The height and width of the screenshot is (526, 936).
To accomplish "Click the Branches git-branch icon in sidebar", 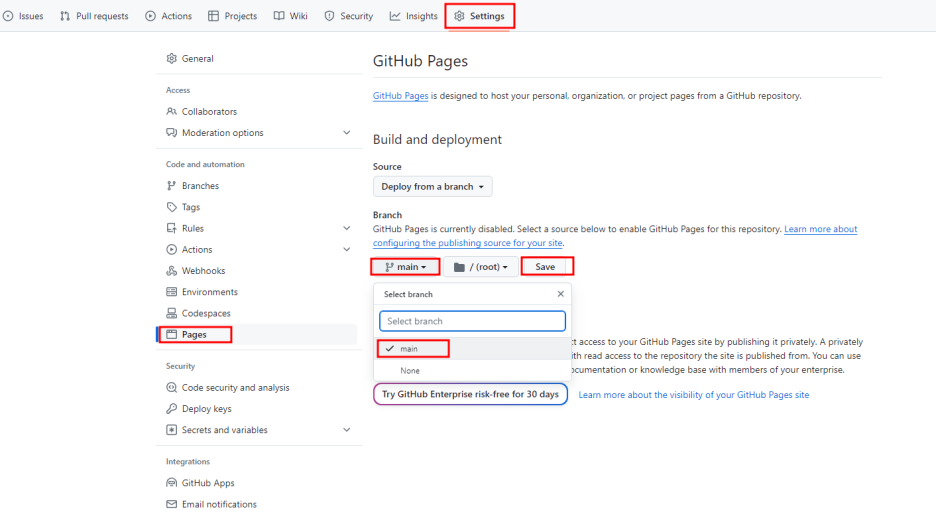I will coord(172,186).
